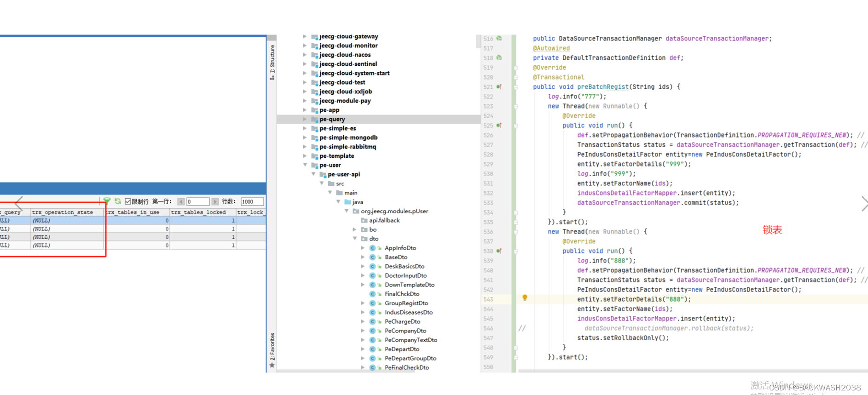This screenshot has height=395, width=868.
Task: Go to previous rows with left arrow
Action: pyautogui.click(x=181, y=201)
